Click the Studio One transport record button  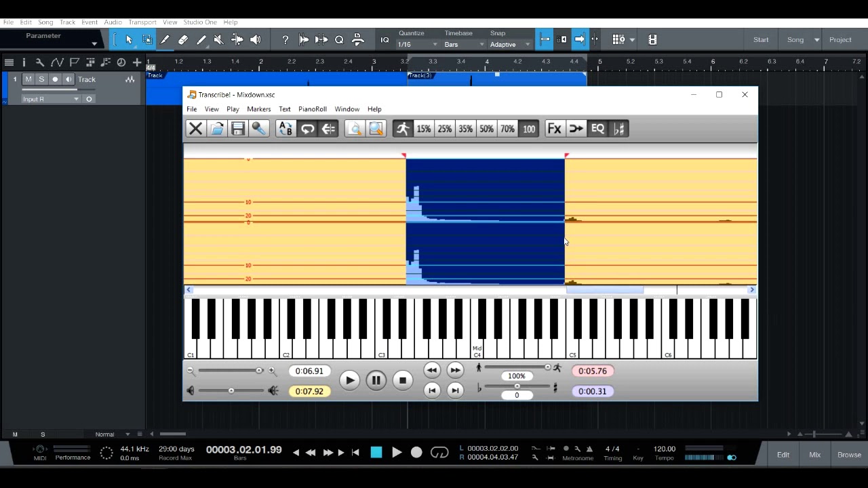[416, 453]
